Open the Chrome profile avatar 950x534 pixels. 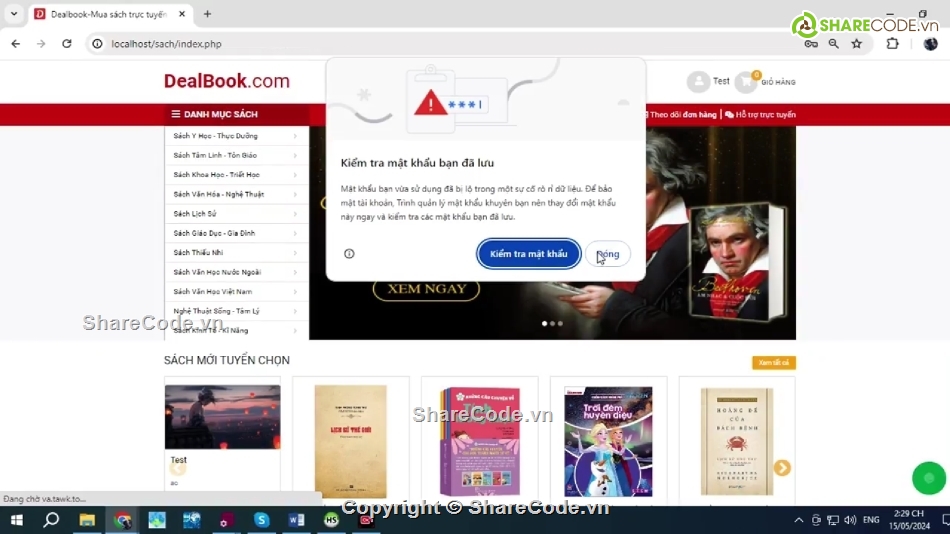[931, 44]
